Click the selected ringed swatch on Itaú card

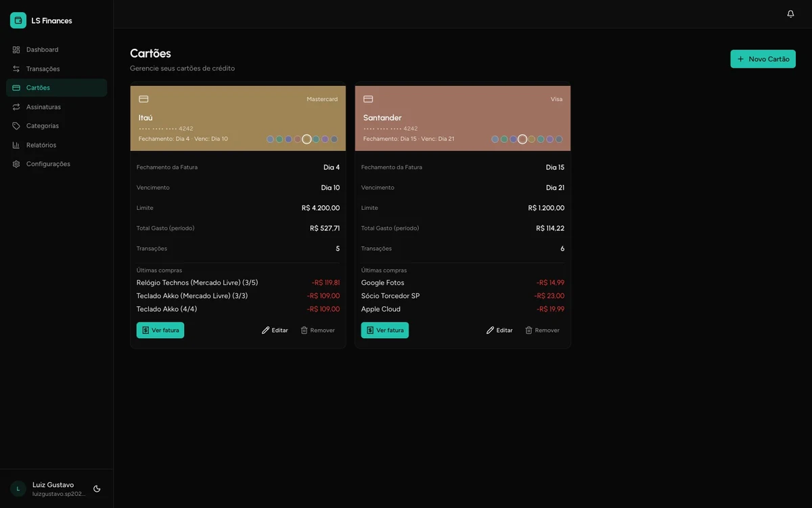307,139
